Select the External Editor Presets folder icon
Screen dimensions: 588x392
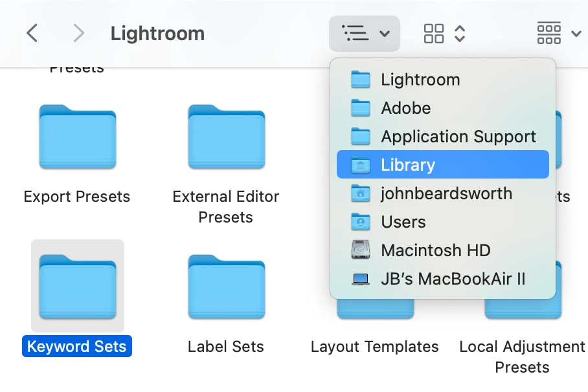coord(227,136)
